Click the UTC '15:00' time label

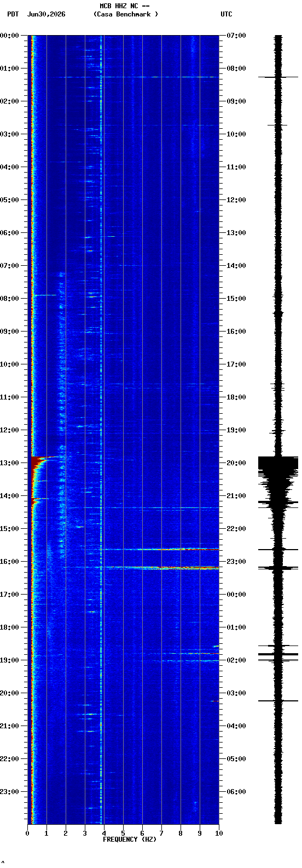[x=236, y=299]
